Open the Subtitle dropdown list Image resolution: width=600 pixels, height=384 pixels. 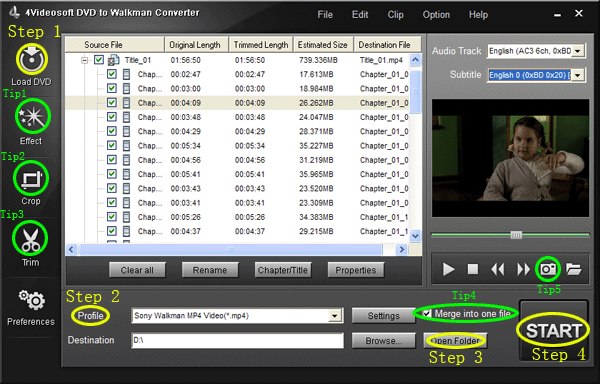(x=578, y=75)
